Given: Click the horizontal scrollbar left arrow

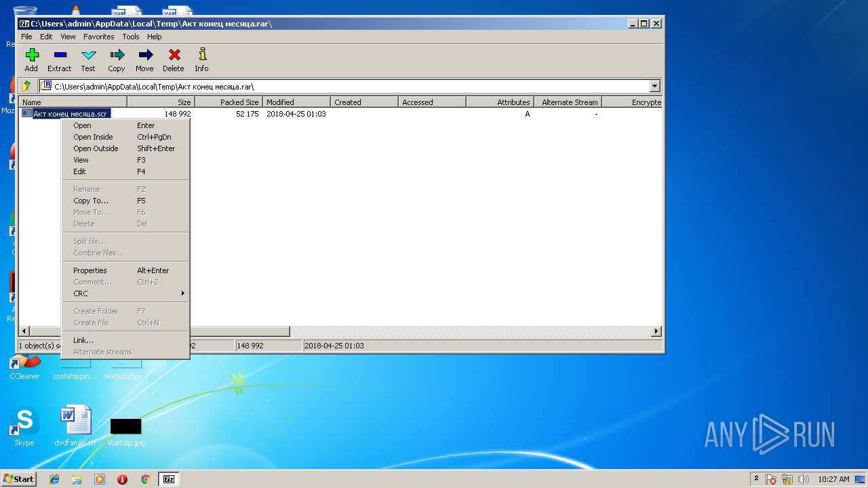Looking at the screenshot, I should click(24, 331).
